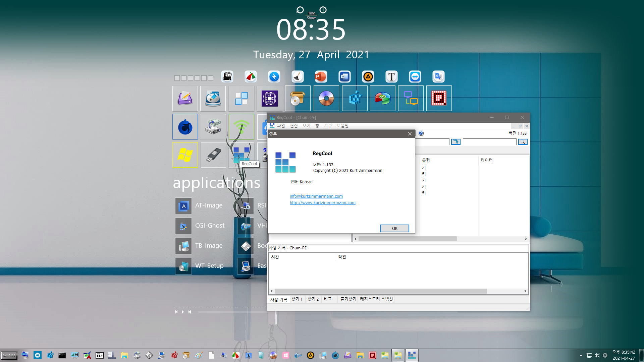Click the media player play button
The height and width of the screenshot is (362, 644).
pyautogui.click(x=183, y=312)
